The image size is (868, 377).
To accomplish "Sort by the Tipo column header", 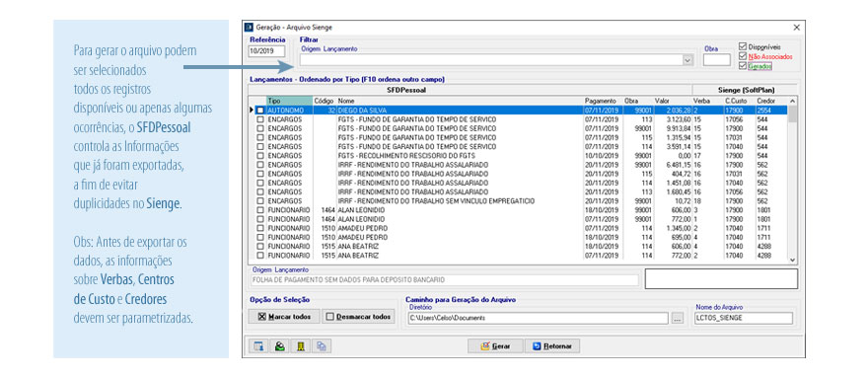I will pyautogui.click(x=289, y=102).
